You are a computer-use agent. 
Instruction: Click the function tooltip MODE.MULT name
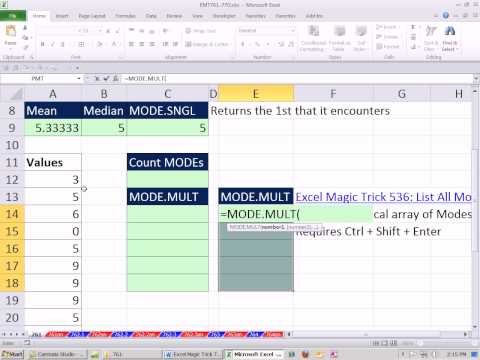coord(245,227)
